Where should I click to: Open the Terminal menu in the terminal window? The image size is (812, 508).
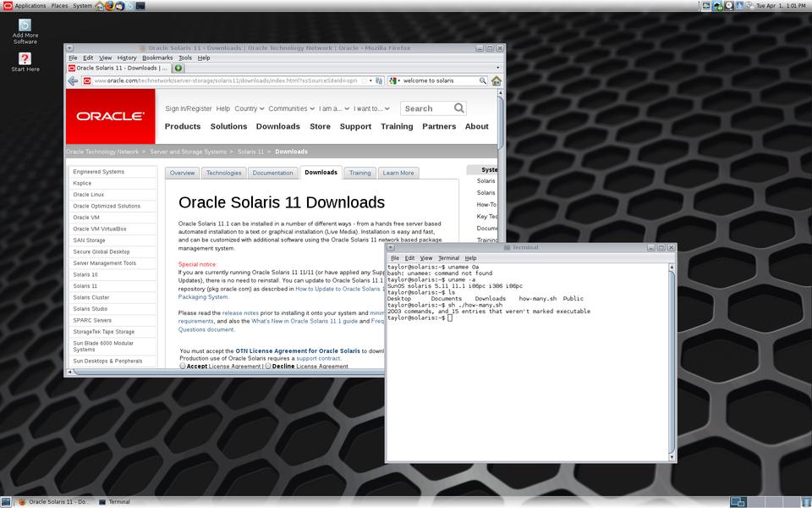(448, 257)
